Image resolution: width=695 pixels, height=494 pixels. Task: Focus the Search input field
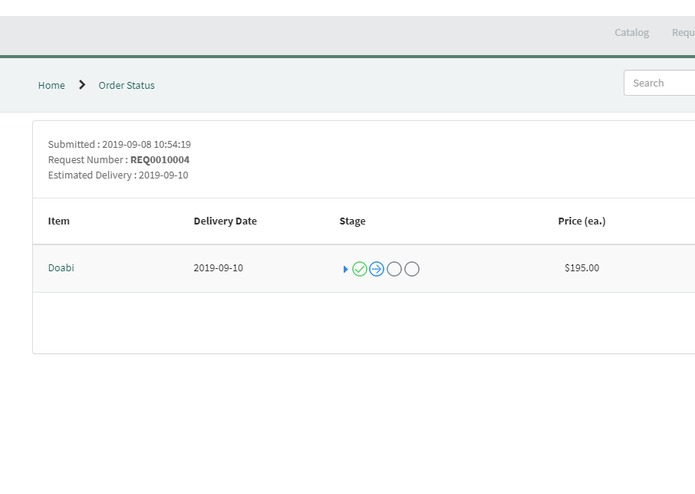(660, 83)
